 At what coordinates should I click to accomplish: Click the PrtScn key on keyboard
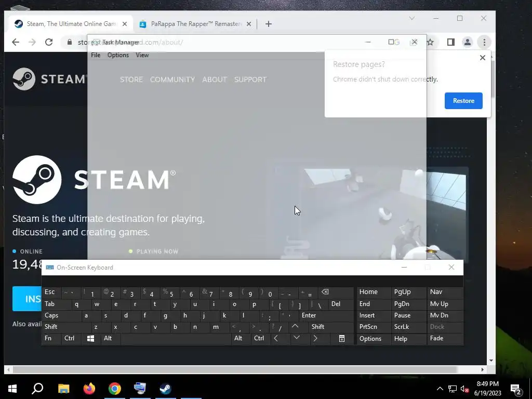point(374,327)
